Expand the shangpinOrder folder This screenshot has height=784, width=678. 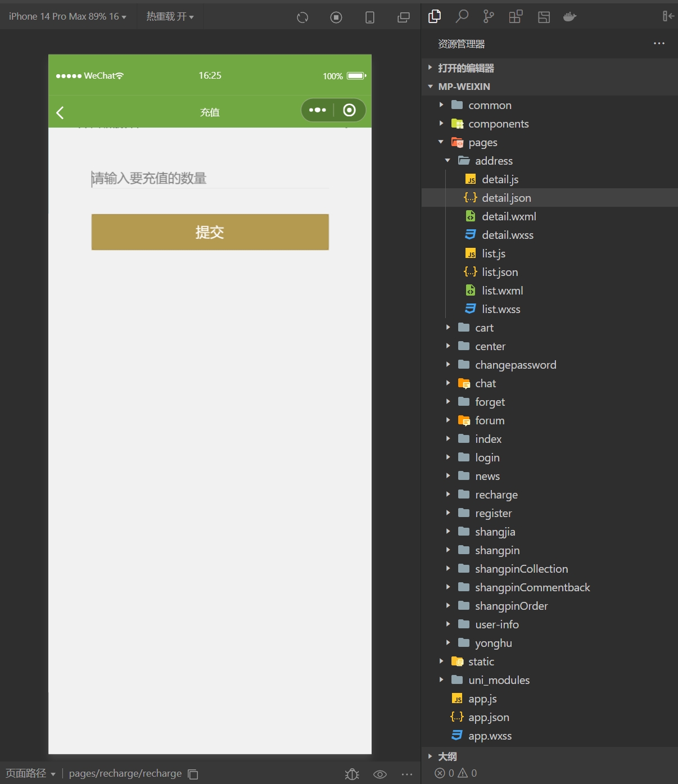tap(549, 606)
